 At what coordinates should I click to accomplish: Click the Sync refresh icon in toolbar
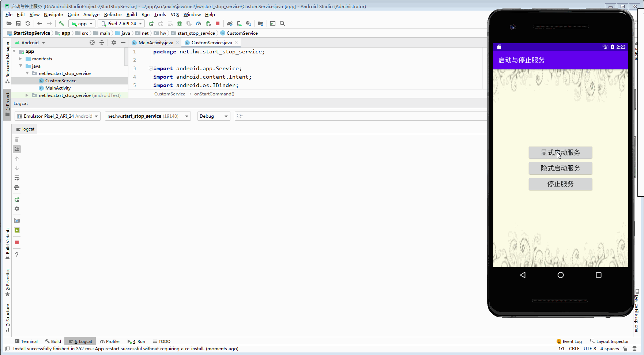(x=28, y=23)
